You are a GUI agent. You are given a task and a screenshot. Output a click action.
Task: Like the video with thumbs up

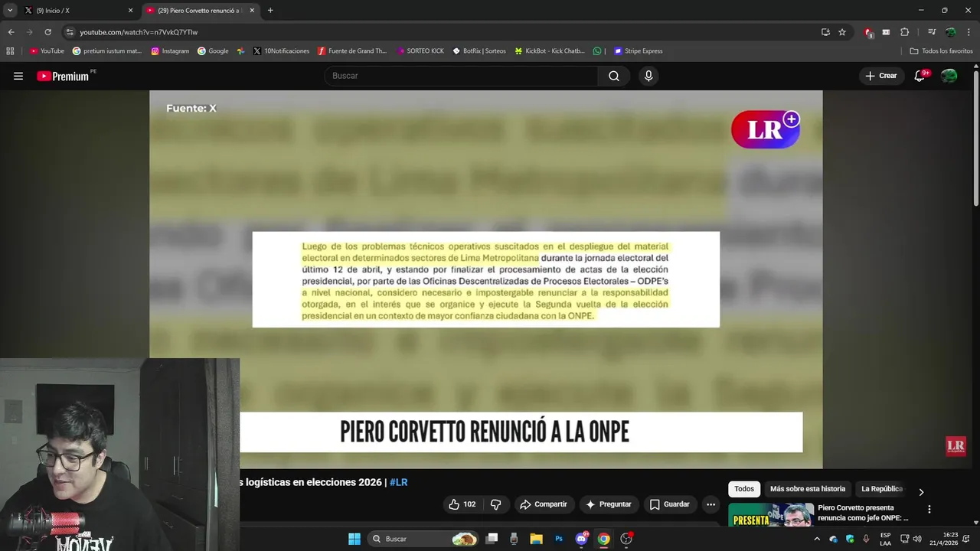coord(462,504)
